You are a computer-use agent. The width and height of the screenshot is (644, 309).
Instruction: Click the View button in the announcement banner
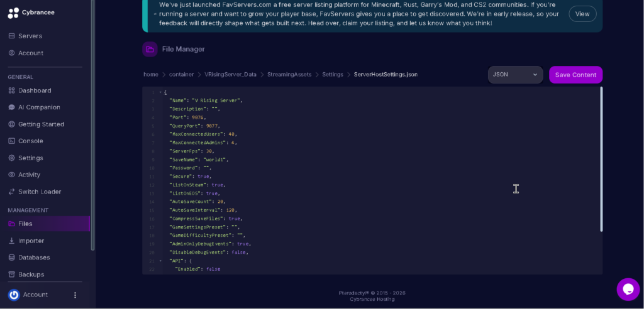pos(582,14)
